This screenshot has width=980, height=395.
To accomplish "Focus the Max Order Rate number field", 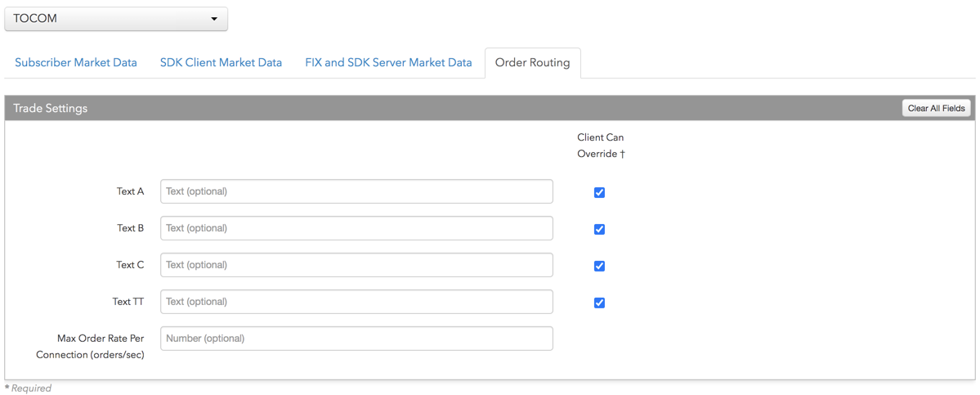I will (x=357, y=338).
